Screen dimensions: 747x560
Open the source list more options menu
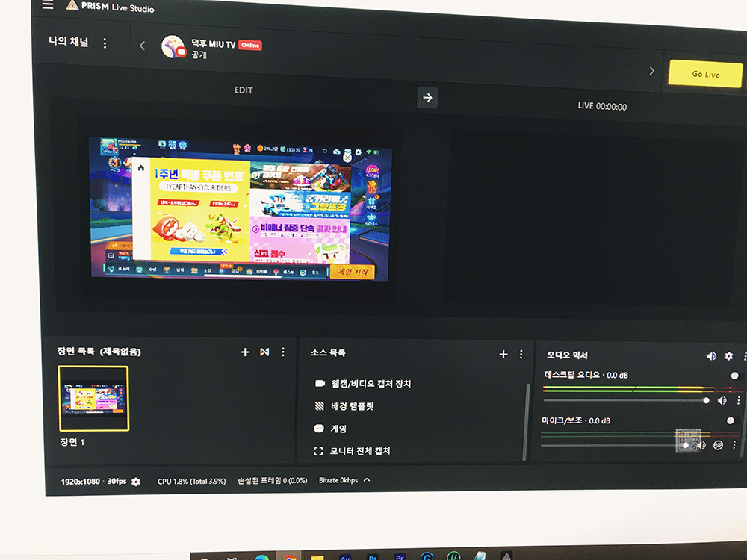pyautogui.click(x=521, y=354)
